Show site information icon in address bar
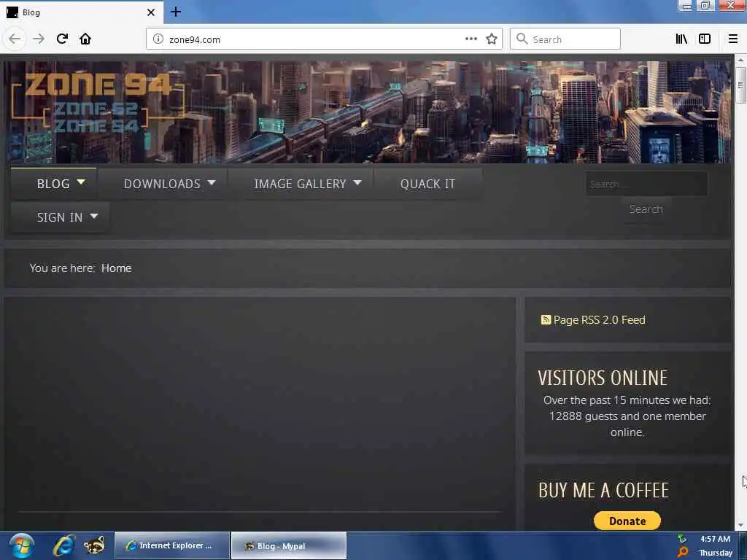 tap(158, 39)
